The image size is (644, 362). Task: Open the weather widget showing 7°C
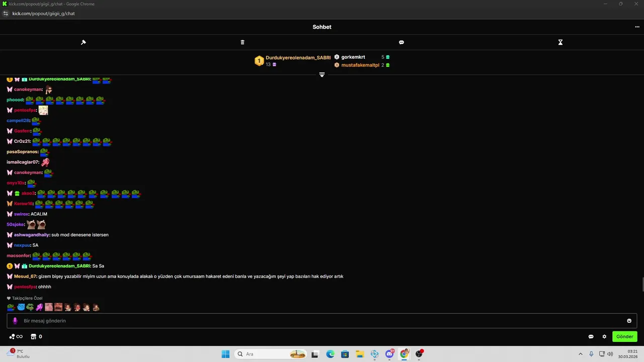pyautogui.click(x=19, y=354)
